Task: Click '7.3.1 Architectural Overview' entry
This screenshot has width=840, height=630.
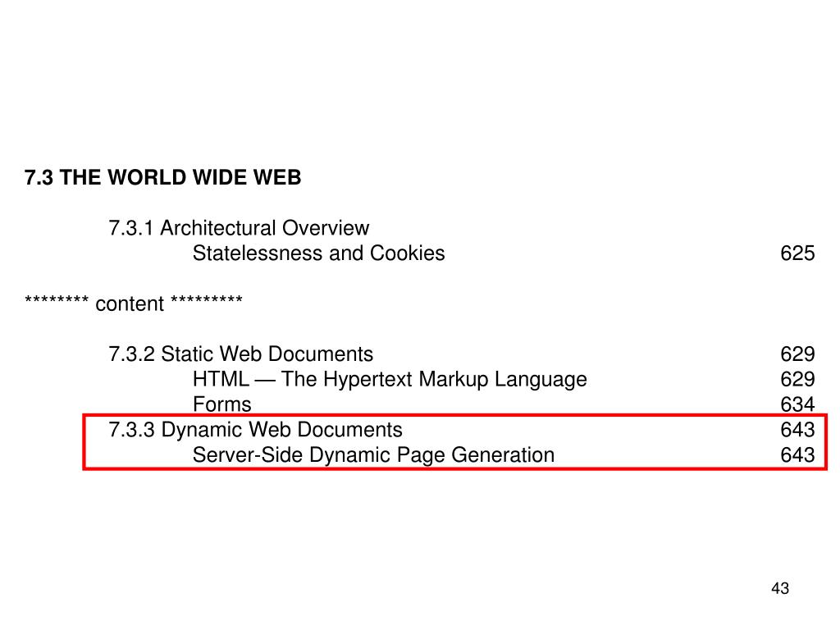Action: pos(239,228)
